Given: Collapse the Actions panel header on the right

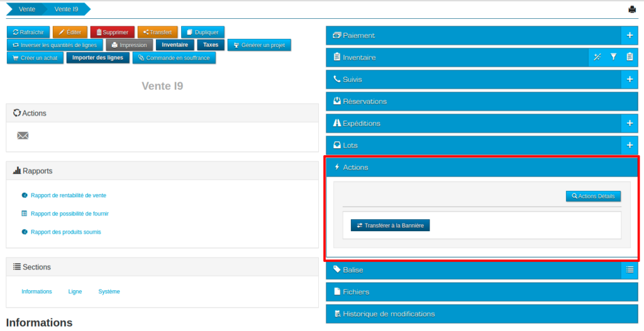Looking at the screenshot, I should pyautogui.click(x=355, y=167).
